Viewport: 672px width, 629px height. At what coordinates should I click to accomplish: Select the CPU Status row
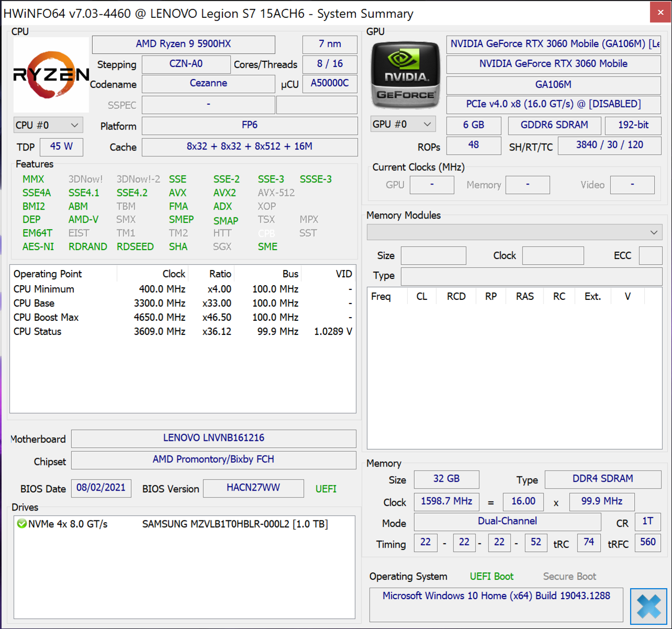click(x=182, y=331)
